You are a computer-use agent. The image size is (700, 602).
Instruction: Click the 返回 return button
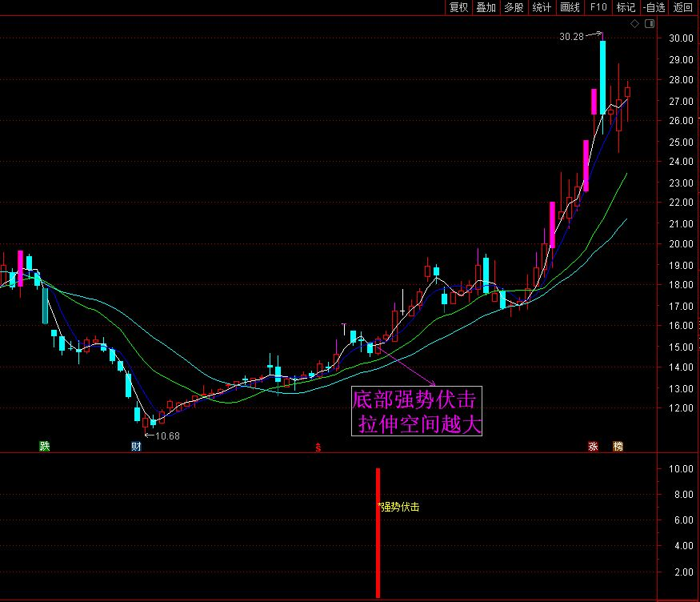click(x=682, y=7)
